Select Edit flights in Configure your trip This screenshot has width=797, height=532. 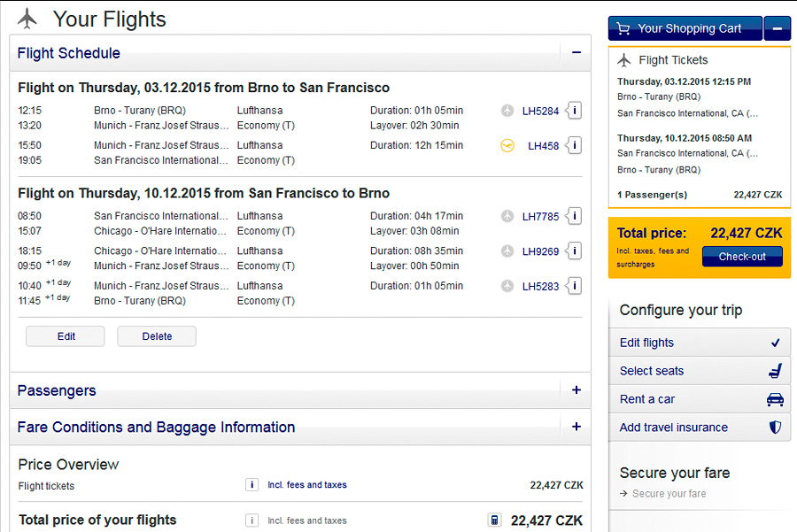pos(700,343)
